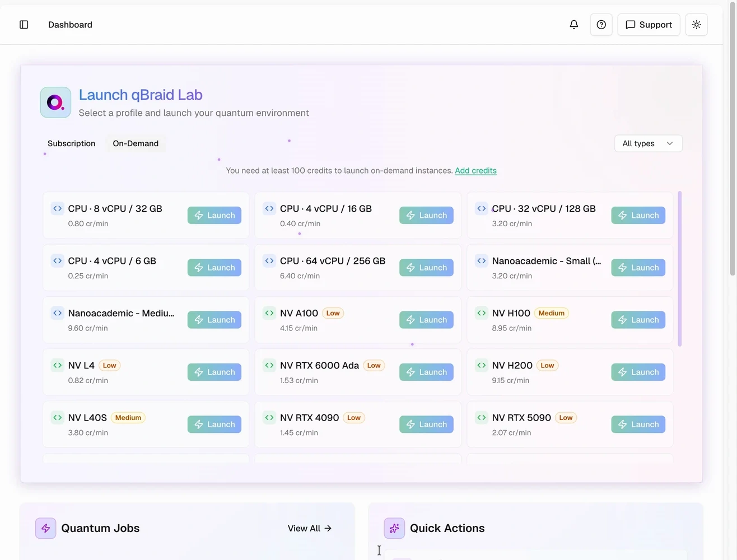Click the Quantum Jobs lightning icon
This screenshot has width=737, height=560.
(45, 528)
